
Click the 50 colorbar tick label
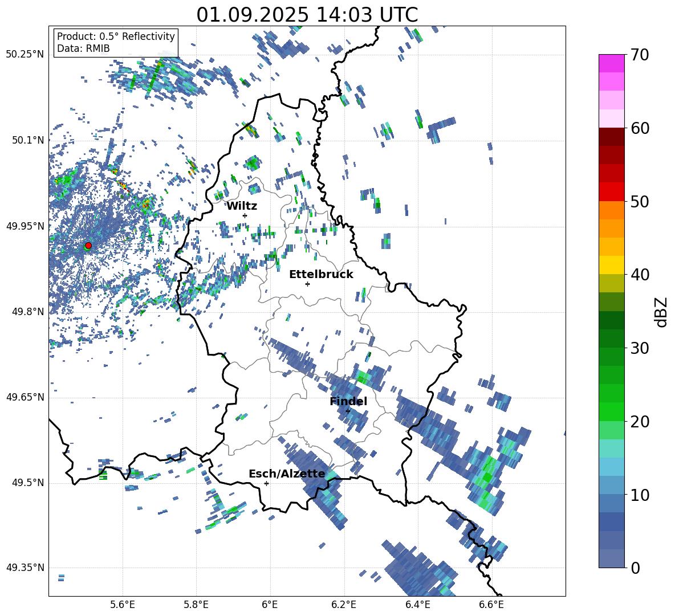click(640, 201)
